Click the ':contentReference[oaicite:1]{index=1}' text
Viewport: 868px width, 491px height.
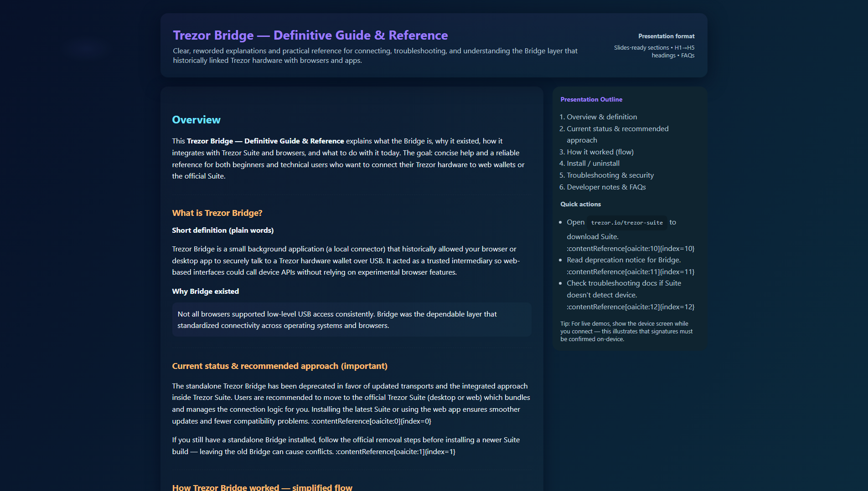(x=395, y=452)
